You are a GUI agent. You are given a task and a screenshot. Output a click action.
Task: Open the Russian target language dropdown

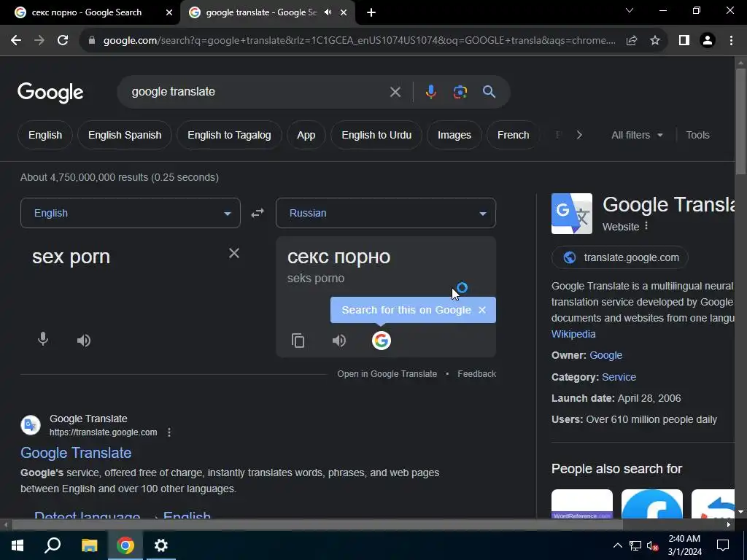386,213
